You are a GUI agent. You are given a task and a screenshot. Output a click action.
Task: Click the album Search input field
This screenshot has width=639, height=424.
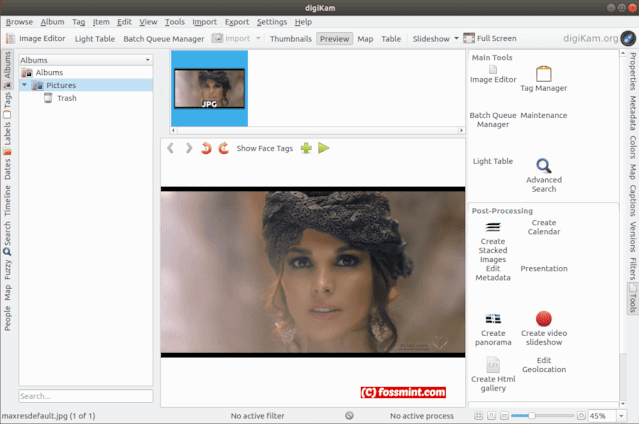86,396
